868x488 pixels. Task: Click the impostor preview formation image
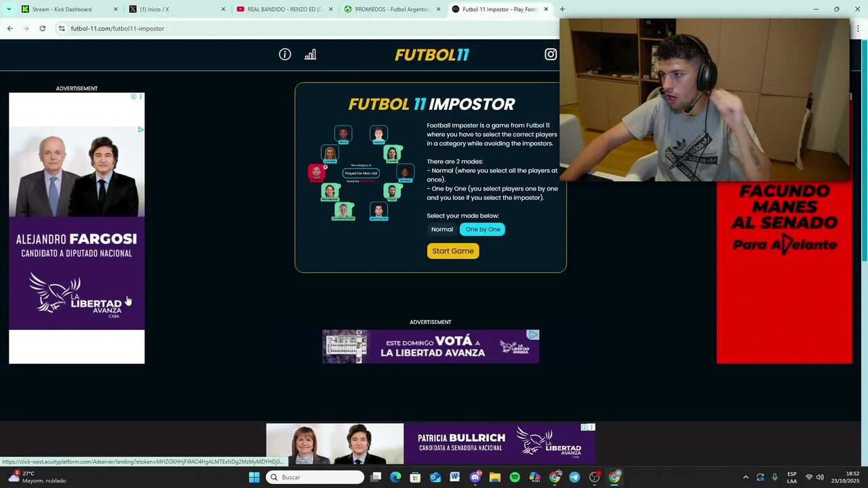tap(361, 173)
